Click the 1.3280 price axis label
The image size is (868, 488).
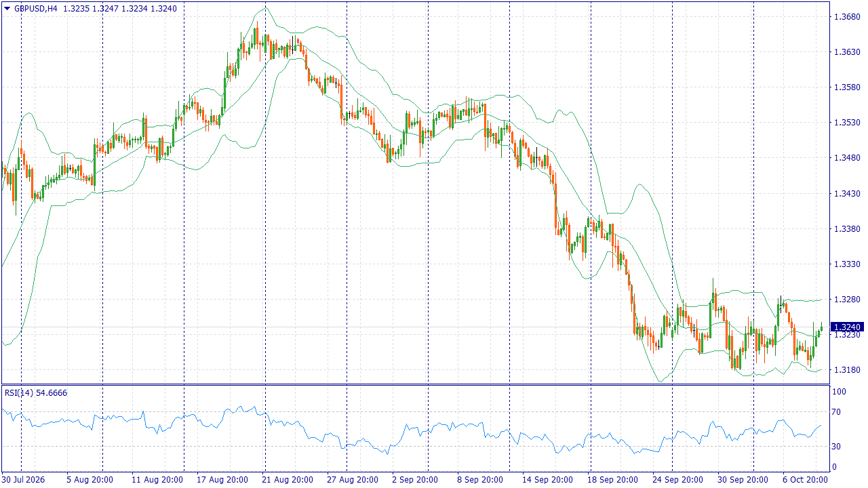[846, 299]
